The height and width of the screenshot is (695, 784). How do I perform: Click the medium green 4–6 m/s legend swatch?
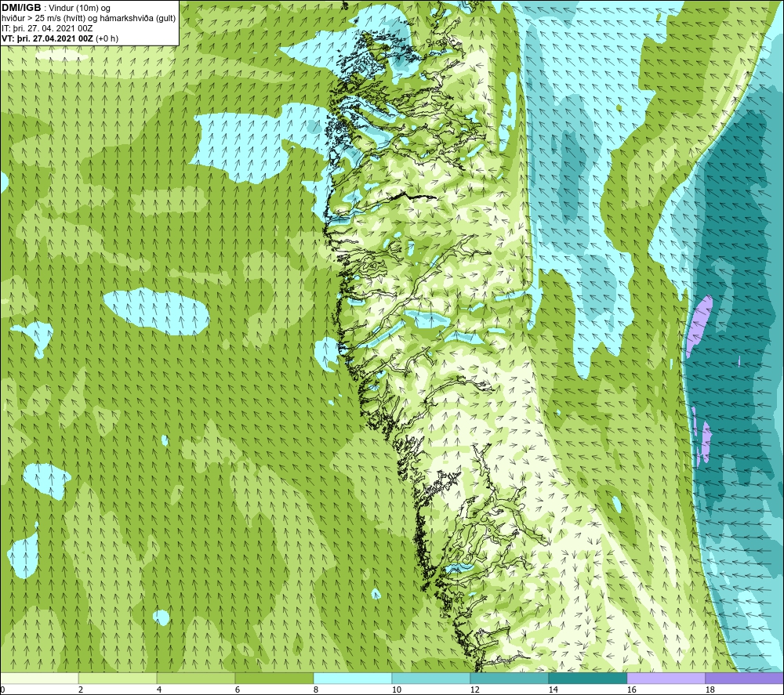(x=196, y=679)
